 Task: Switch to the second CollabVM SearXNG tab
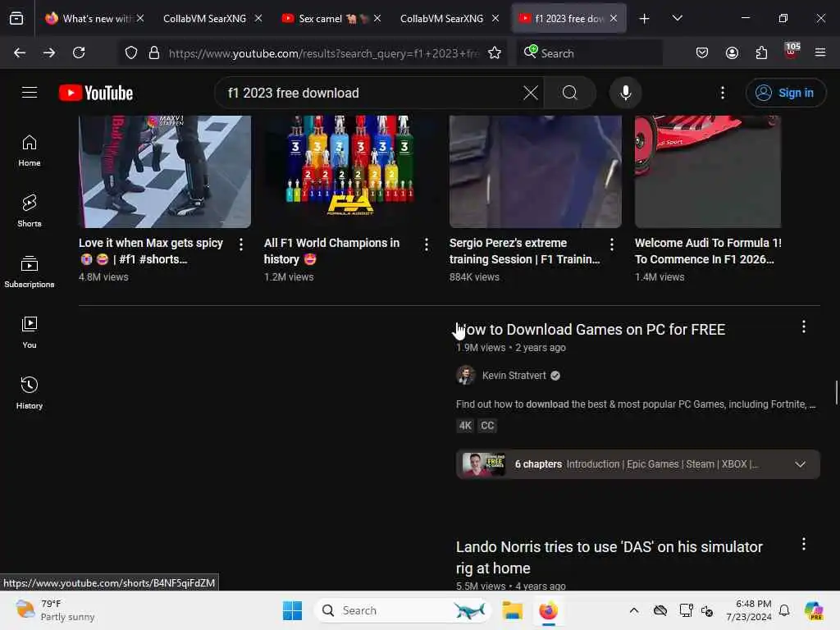441,18
